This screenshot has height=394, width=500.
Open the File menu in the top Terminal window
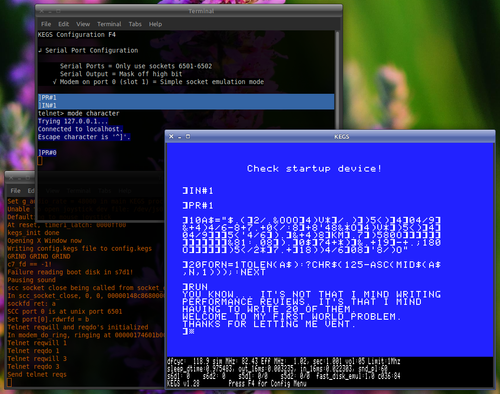click(x=46, y=24)
